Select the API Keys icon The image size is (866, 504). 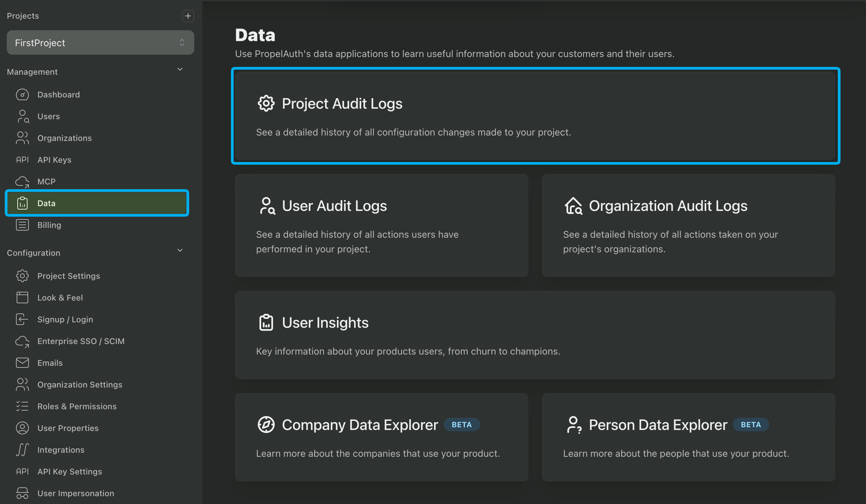pyautogui.click(x=22, y=159)
